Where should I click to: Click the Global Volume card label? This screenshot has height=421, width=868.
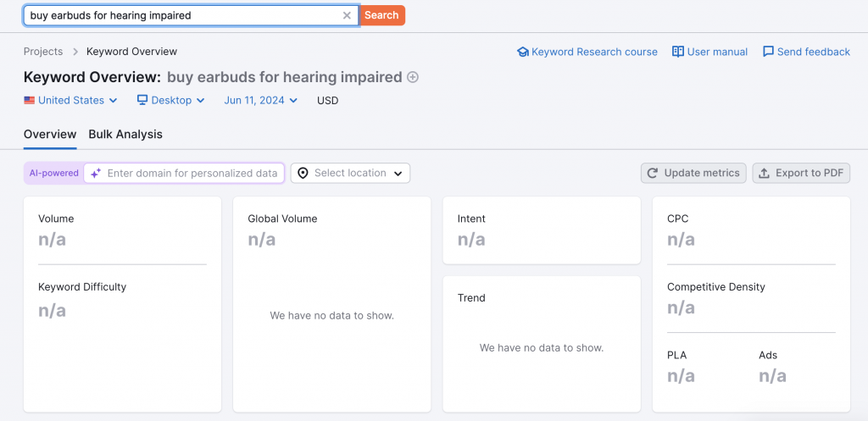coord(282,219)
